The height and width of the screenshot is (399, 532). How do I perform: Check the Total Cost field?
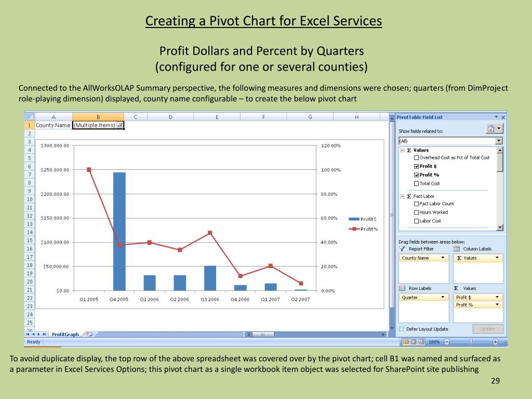pos(416,183)
